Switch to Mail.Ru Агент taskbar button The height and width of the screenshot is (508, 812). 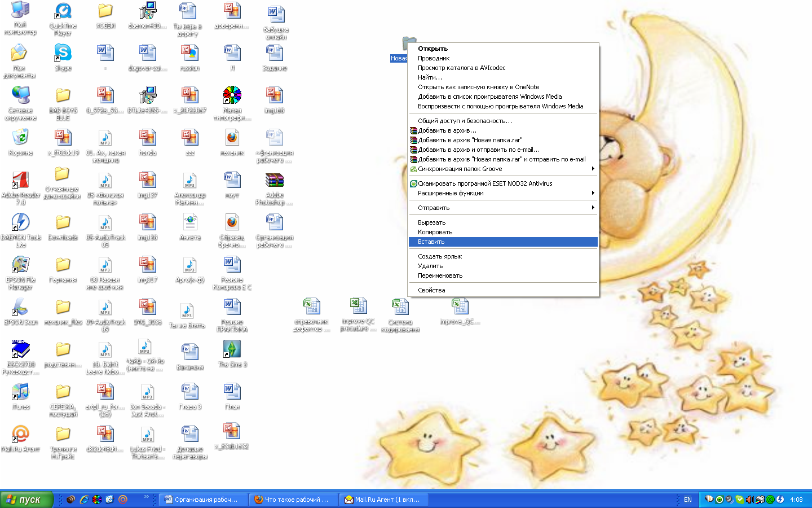click(385, 500)
